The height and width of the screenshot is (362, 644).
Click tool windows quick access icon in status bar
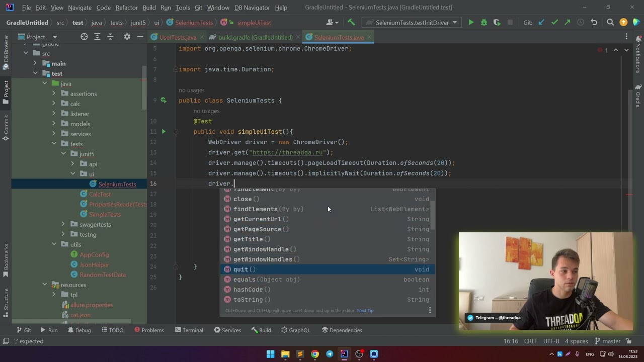(x=6, y=341)
